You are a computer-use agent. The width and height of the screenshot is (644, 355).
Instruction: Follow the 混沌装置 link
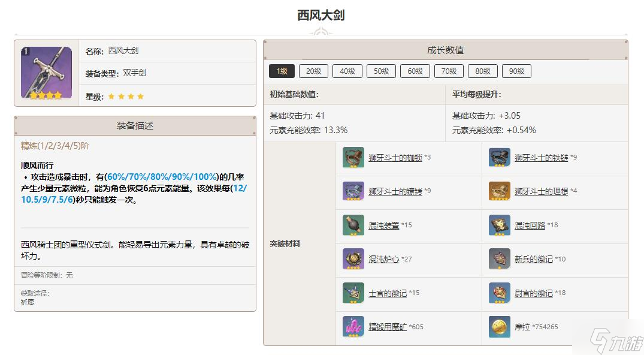[x=383, y=225]
